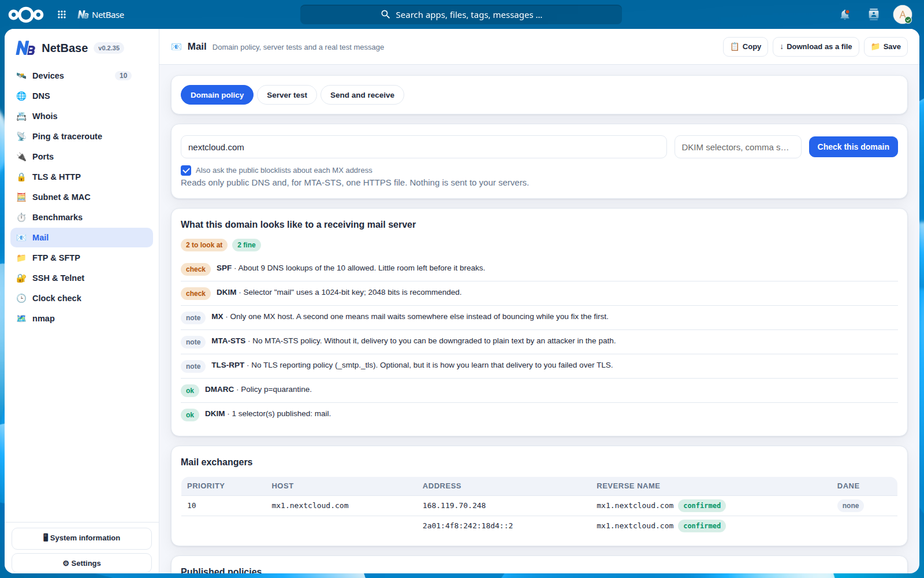Click the '2 to look at' badge
924x578 pixels.
coord(204,245)
